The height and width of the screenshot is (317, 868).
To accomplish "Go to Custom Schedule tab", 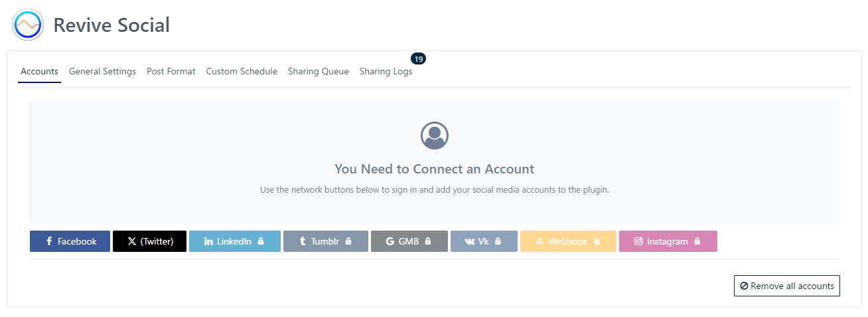I will coord(242,71).
